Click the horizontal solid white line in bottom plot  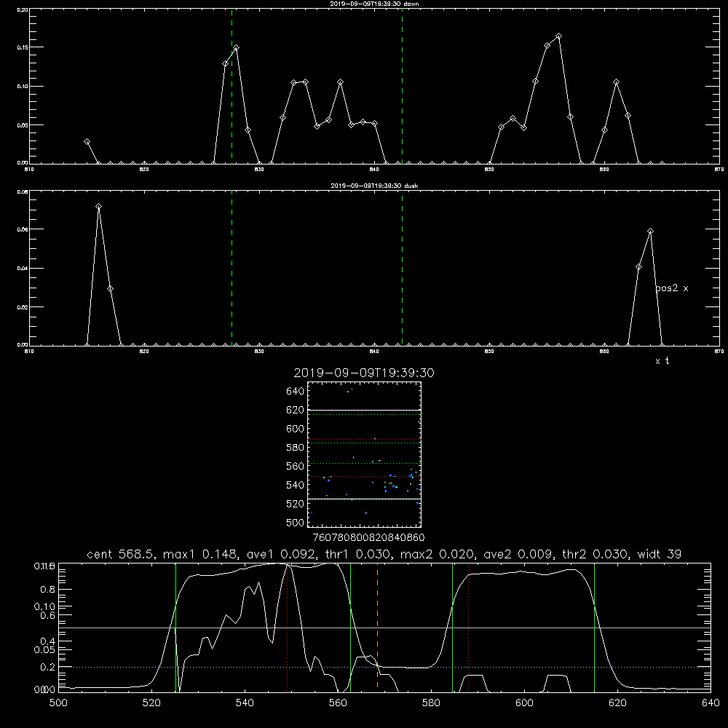[x=384, y=628]
